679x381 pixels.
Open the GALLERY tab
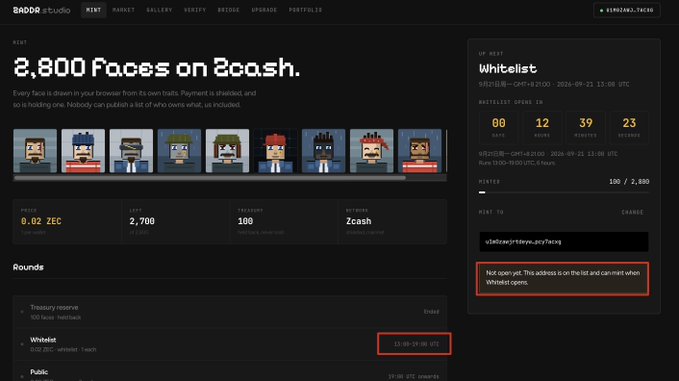159,10
